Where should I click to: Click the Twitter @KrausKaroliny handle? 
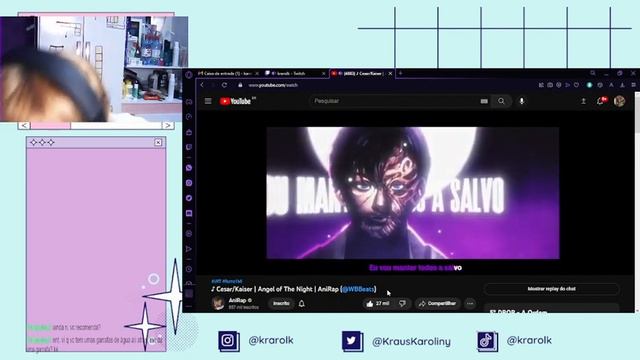pos(411,341)
